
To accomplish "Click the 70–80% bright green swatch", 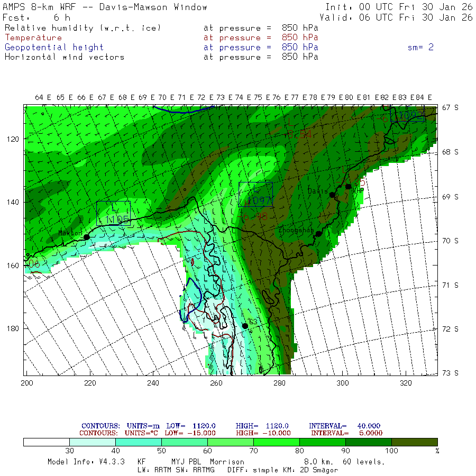I will (x=277, y=442).
